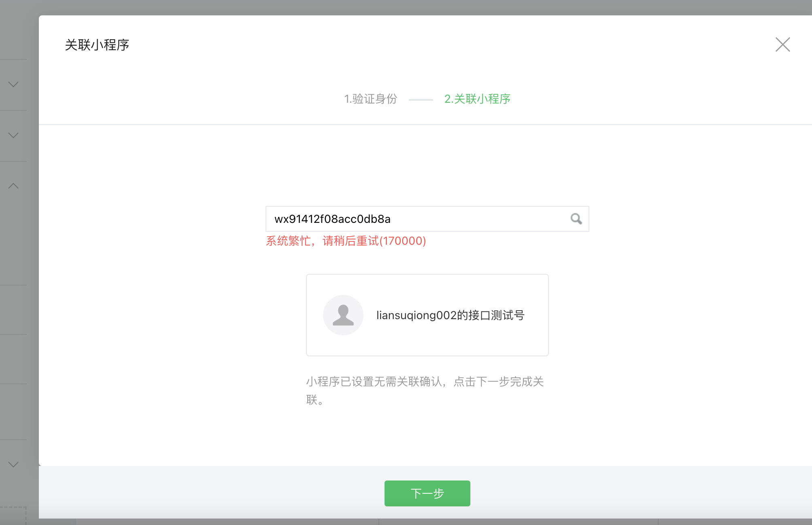The height and width of the screenshot is (525, 812).
Task: Click the red 系统繁忙 error message
Action: point(346,241)
